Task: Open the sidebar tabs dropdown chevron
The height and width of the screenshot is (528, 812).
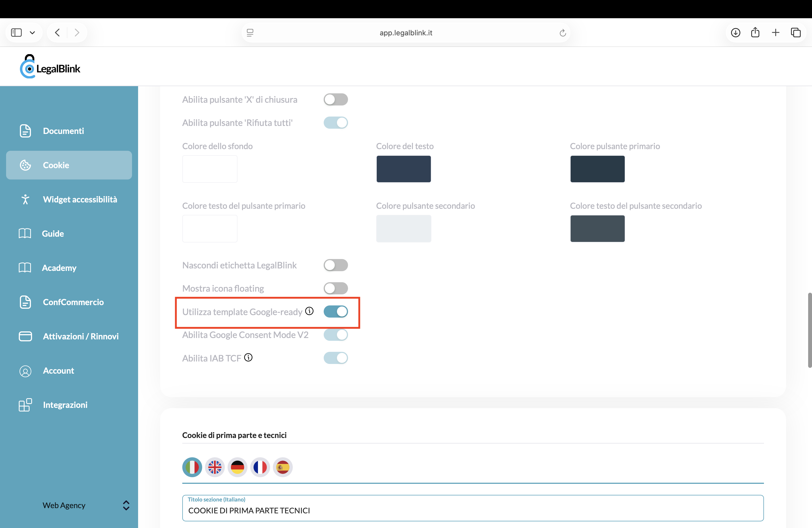Action: (33, 32)
